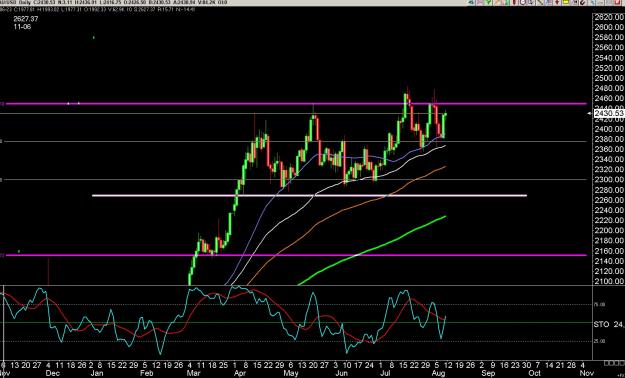
Task: Click the May month label on the time axis
Action: click(291, 373)
